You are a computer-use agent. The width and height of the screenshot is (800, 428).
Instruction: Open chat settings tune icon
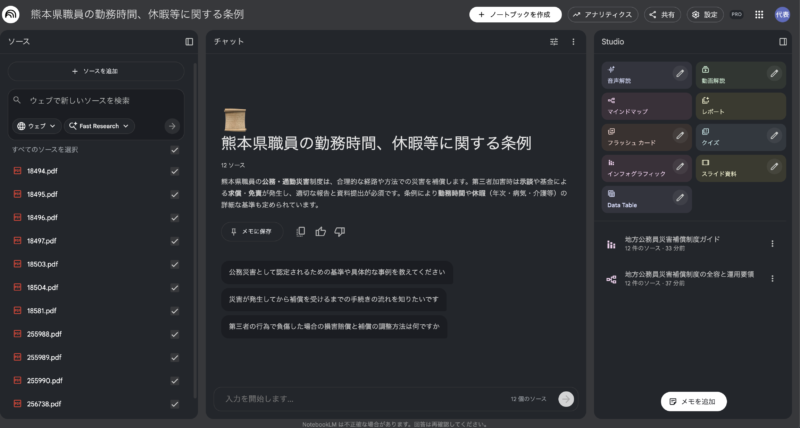(x=554, y=42)
